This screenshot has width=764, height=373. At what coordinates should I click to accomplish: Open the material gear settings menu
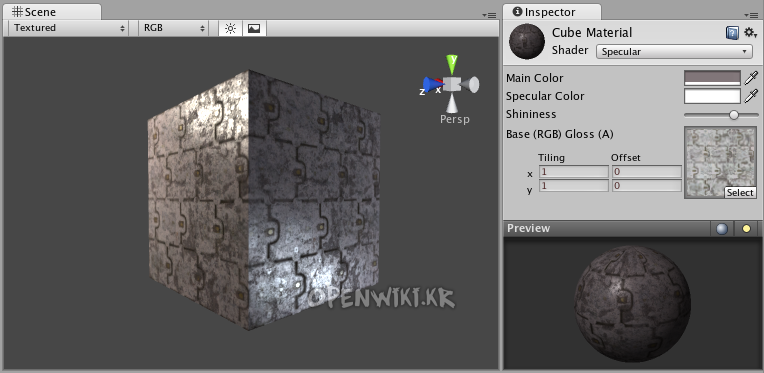pos(750,33)
